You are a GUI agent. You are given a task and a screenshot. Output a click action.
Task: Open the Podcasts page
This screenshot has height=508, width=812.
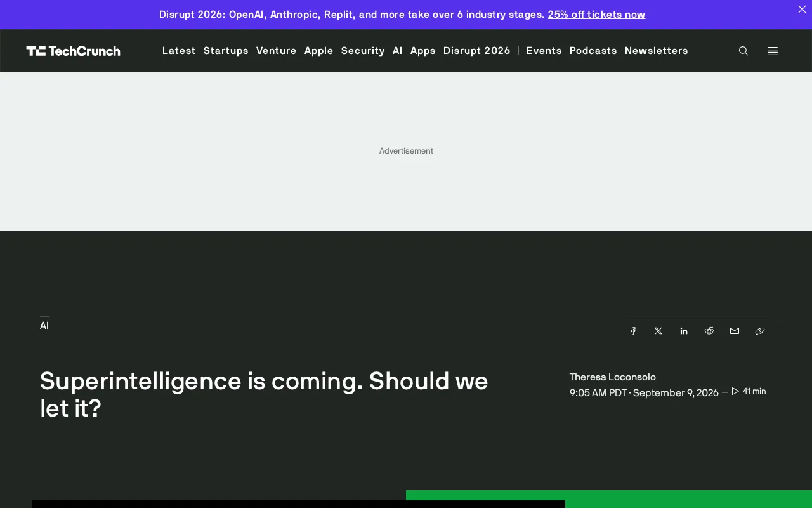coord(593,51)
